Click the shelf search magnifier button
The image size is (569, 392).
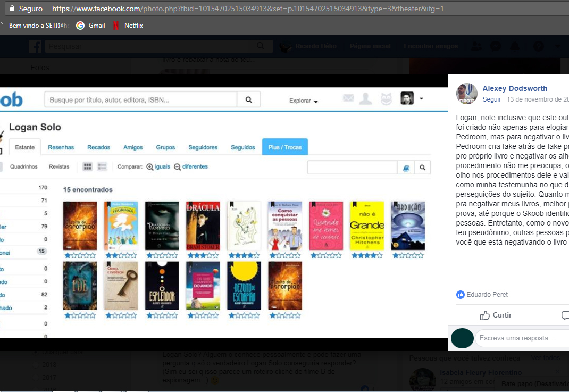click(422, 168)
